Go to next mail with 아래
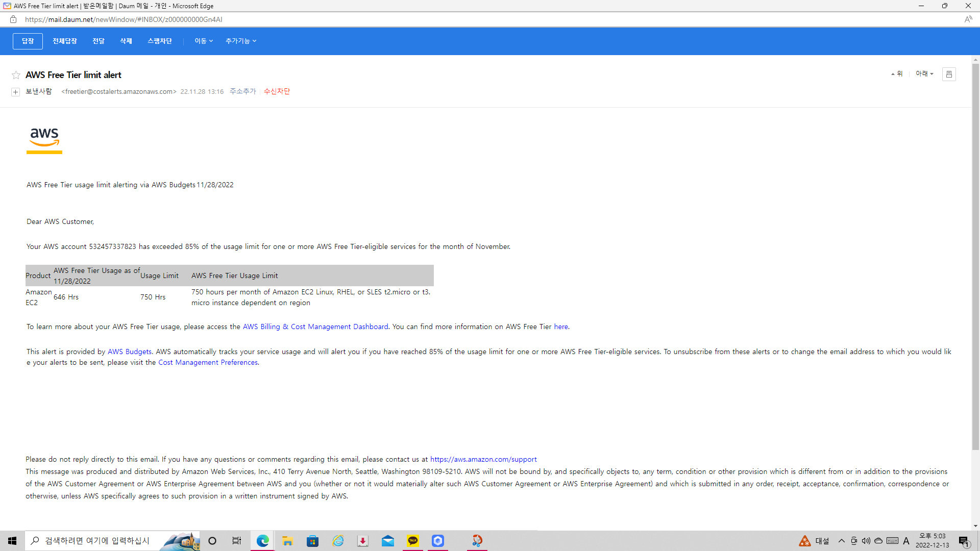This screenshot has width=980, height=551. tap(924, 74)
